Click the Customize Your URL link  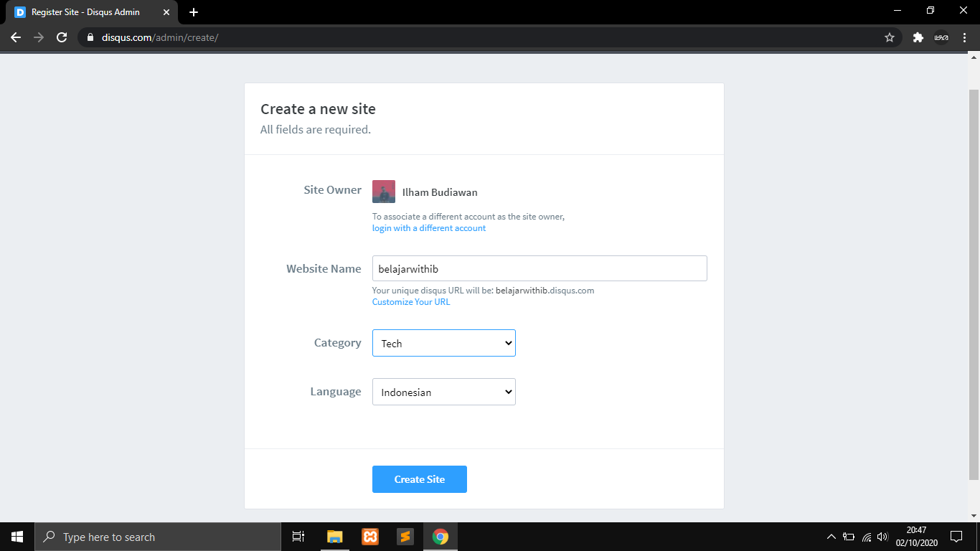411,302
